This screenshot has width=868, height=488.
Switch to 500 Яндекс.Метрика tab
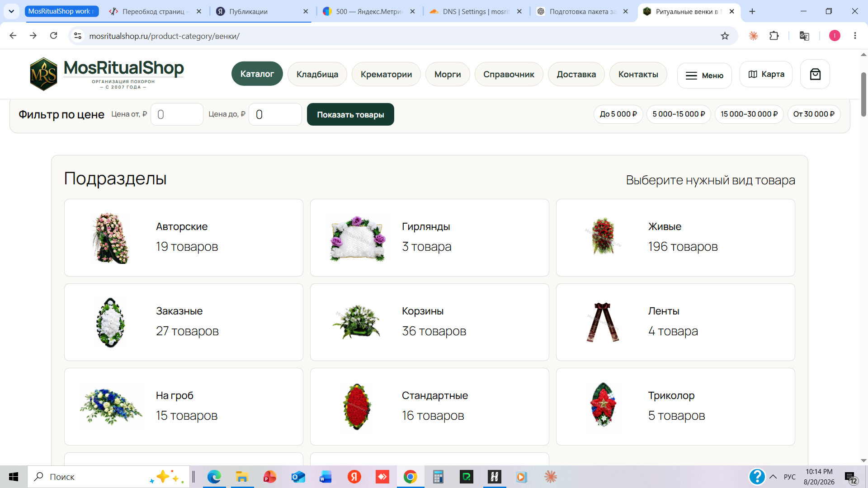[x=368, y=11]
